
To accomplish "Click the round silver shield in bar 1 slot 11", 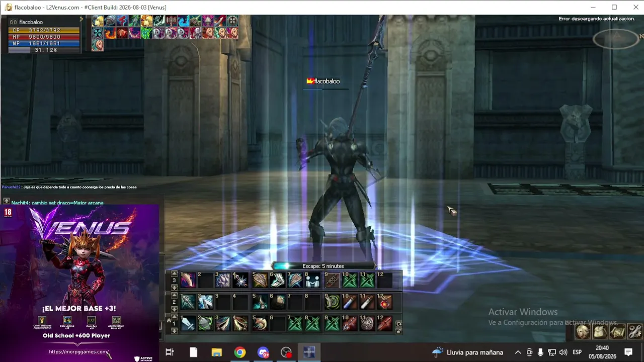I will tap(367, 323).
